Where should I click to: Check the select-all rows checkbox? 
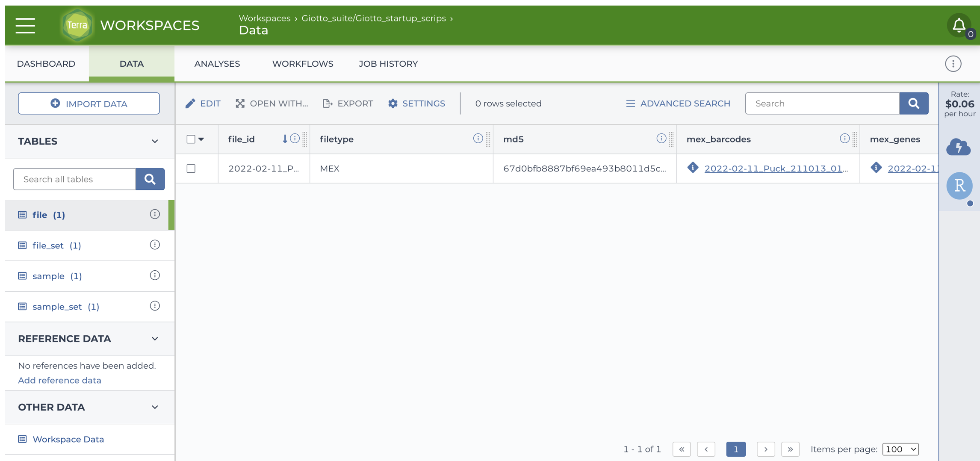[191, 139]
